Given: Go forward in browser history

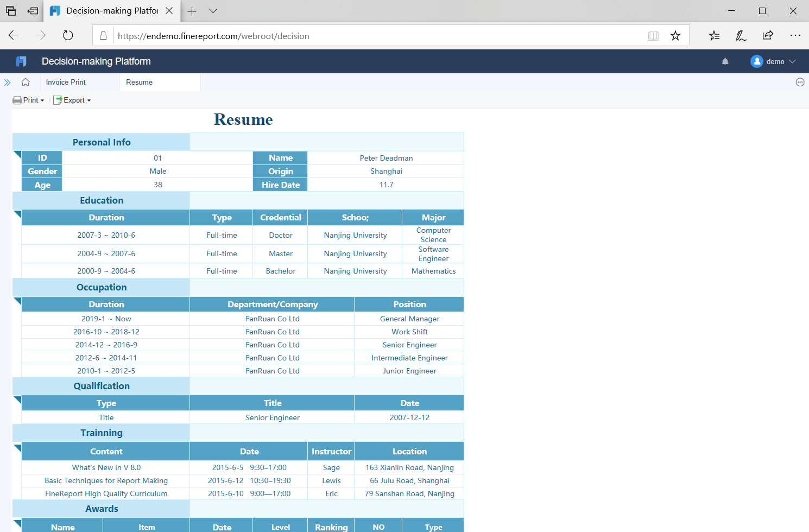Looking at the screenshot, I should pos(41,35).
